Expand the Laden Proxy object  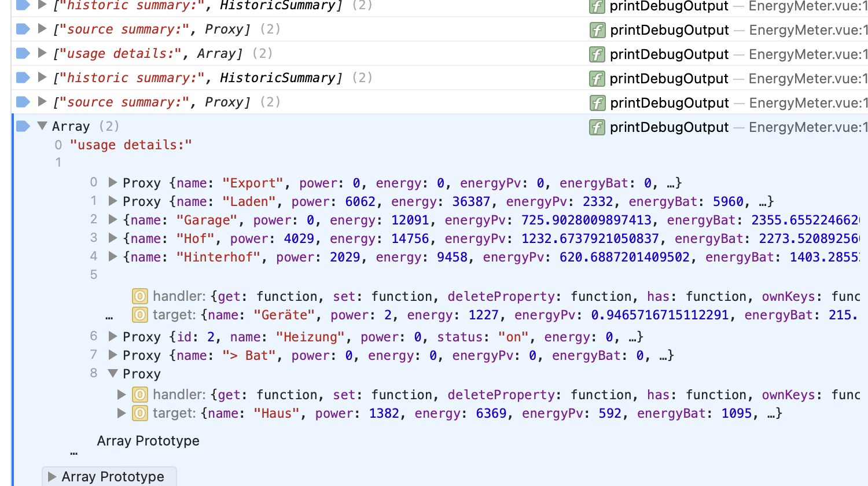tap(113, 201)
